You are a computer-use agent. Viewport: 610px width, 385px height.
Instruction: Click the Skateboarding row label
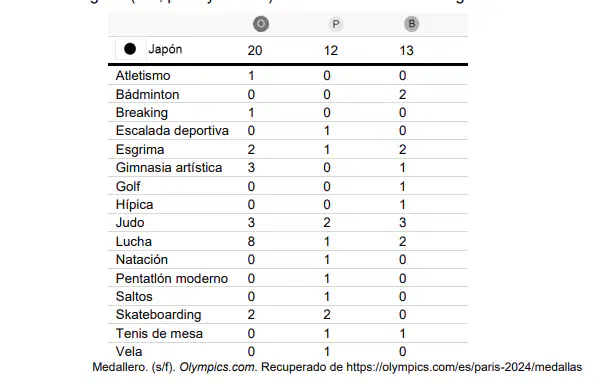158,315
